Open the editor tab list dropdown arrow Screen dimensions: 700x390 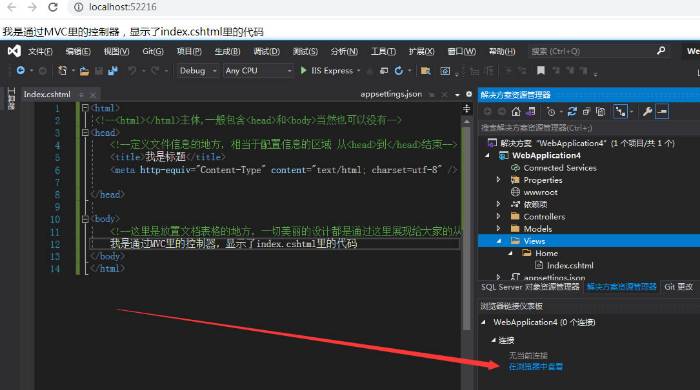tap(457, 95)
